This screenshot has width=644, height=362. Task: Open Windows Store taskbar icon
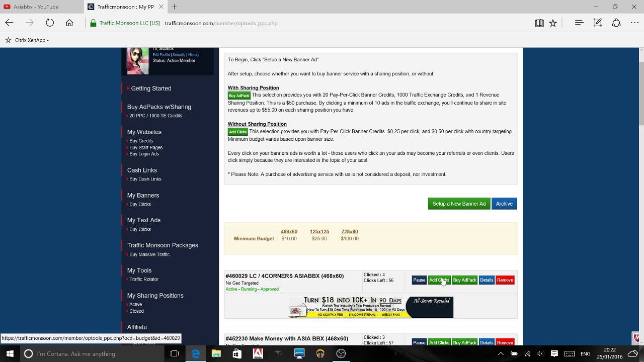click(237, 353)
